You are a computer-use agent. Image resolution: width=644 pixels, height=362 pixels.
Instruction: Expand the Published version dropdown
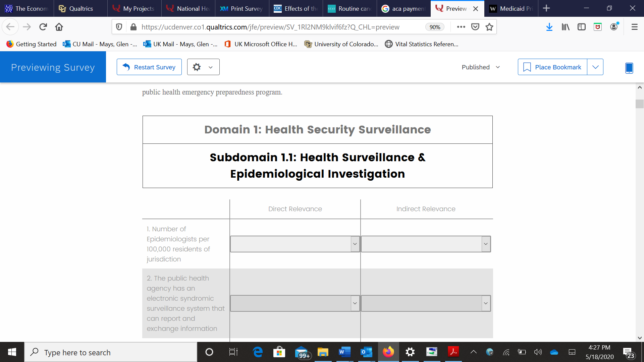[x=481, y=67]
